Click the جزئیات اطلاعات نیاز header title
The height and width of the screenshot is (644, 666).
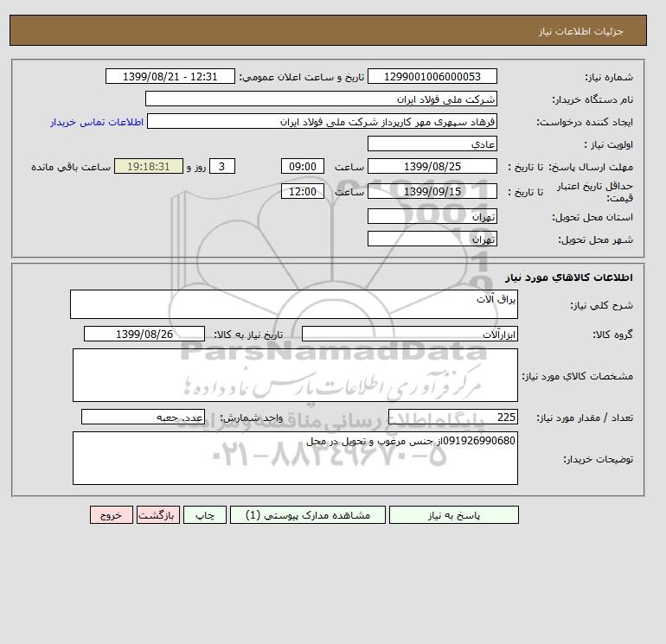point(580,31)
